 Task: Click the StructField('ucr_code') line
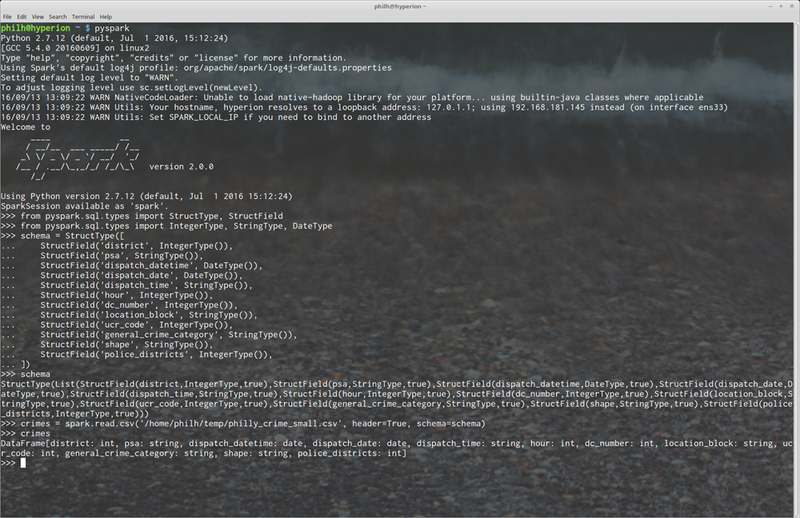137,325
